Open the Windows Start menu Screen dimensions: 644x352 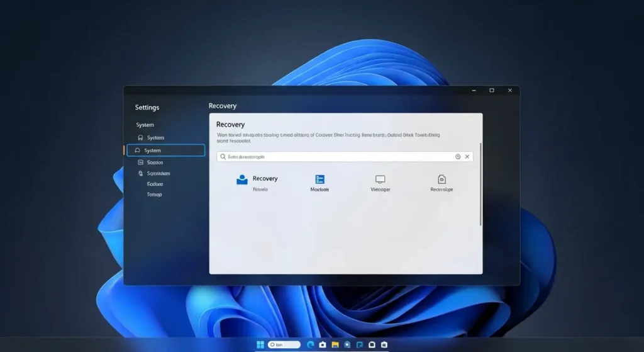(260, 344)
